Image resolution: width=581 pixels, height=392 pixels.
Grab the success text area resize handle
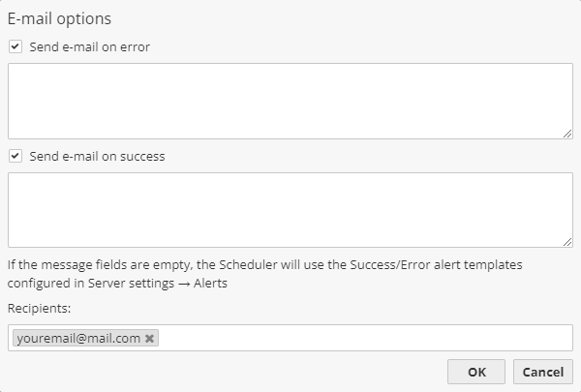[567, 242]
